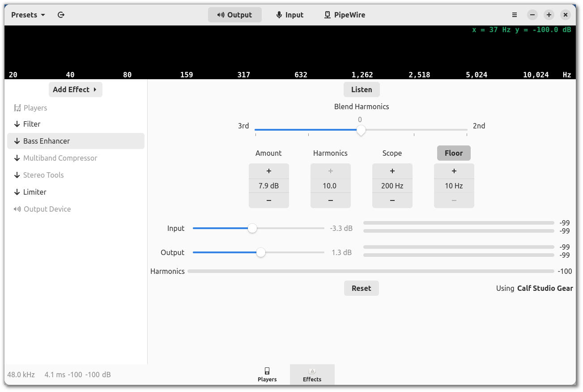Click the plus icon above Amount value
Viewport: 583px width, 392px height.
pos(269,171)
